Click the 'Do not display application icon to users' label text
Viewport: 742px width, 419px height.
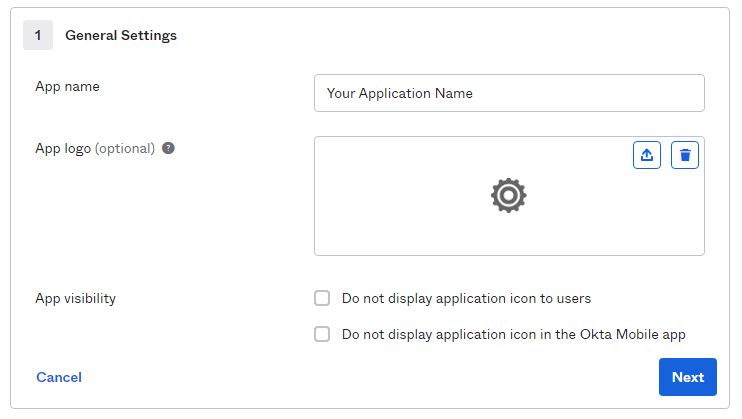point(467,299)
